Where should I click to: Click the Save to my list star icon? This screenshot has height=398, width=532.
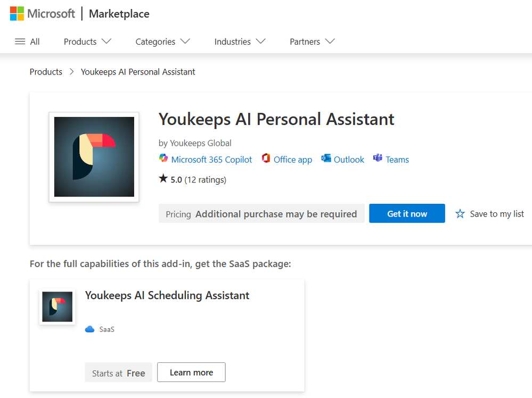460,213
